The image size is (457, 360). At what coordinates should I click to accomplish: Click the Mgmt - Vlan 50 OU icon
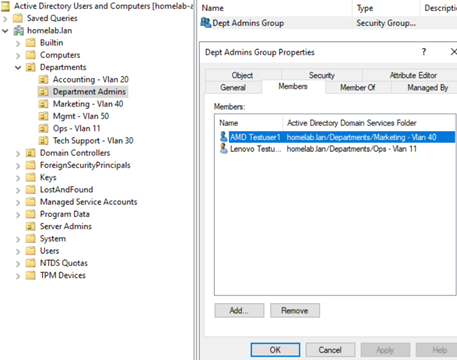point(43,116)
